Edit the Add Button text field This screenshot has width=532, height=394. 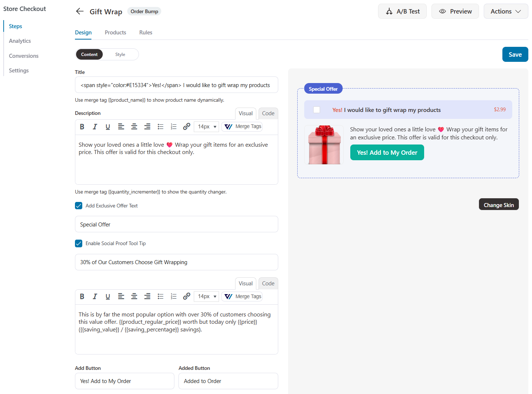tap(125, 381)
